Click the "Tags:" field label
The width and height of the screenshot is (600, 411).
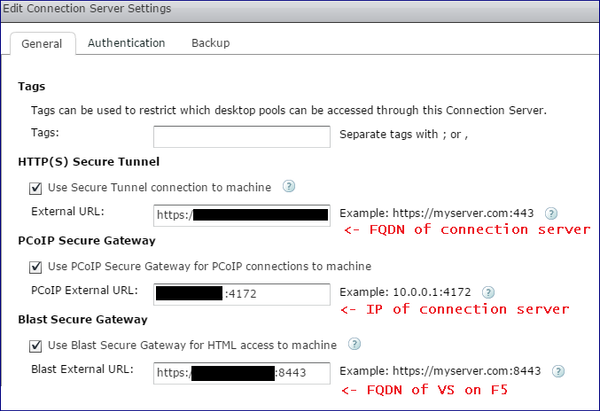45,132
